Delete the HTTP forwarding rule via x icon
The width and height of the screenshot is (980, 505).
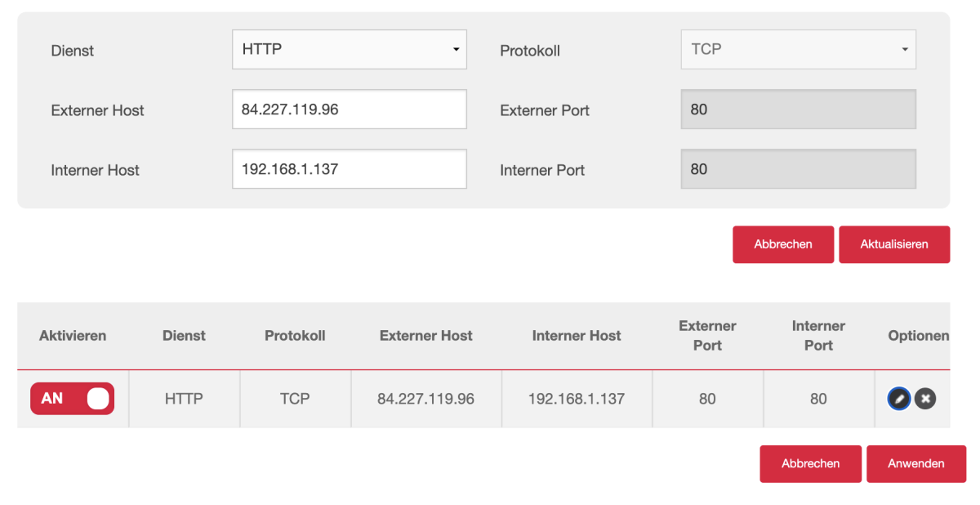click(925, 399)
